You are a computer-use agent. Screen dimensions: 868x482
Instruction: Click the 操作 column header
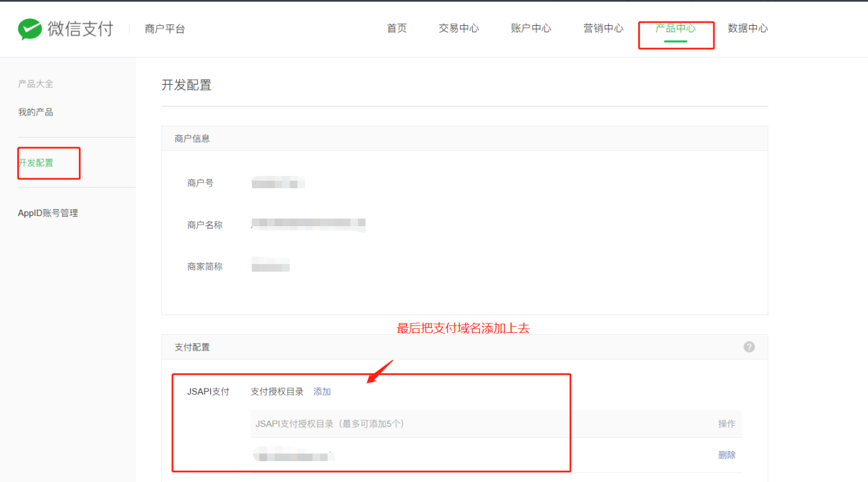[727, 424]
